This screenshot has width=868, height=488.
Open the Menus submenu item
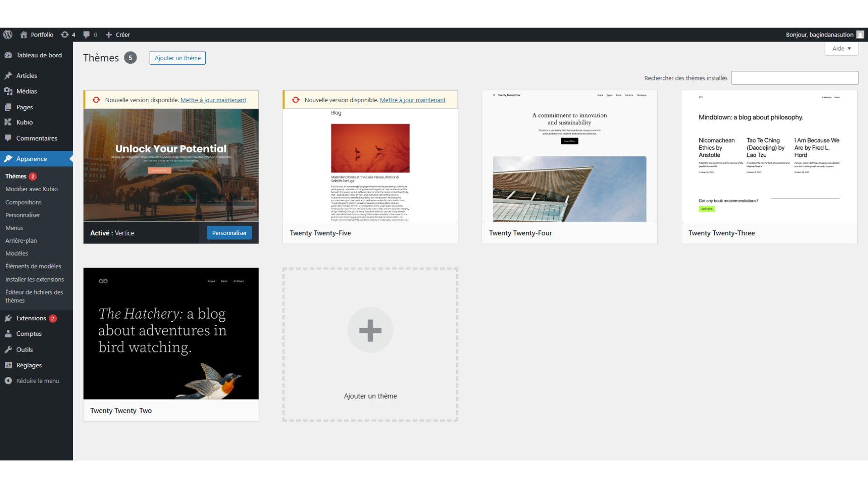point(14,228)
